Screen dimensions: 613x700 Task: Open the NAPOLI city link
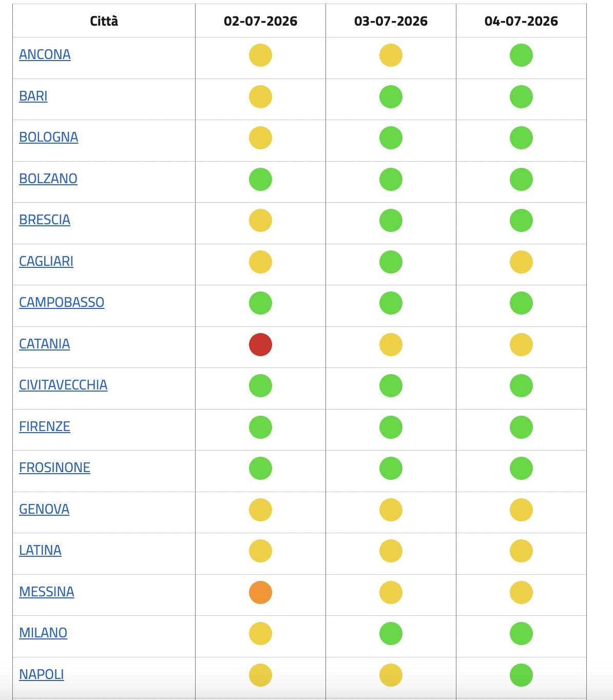[x=42, y=674]
